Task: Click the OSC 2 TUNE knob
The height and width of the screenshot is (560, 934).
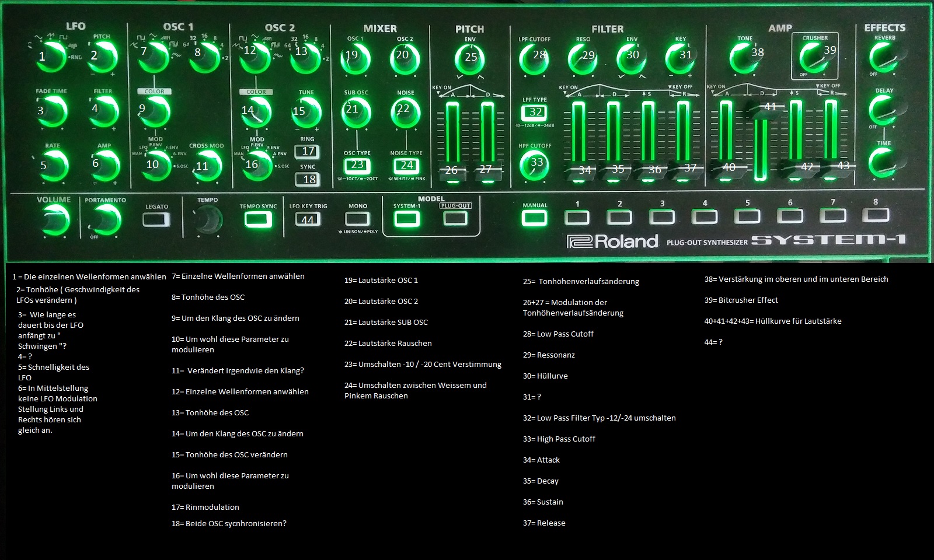Action: 306,111
